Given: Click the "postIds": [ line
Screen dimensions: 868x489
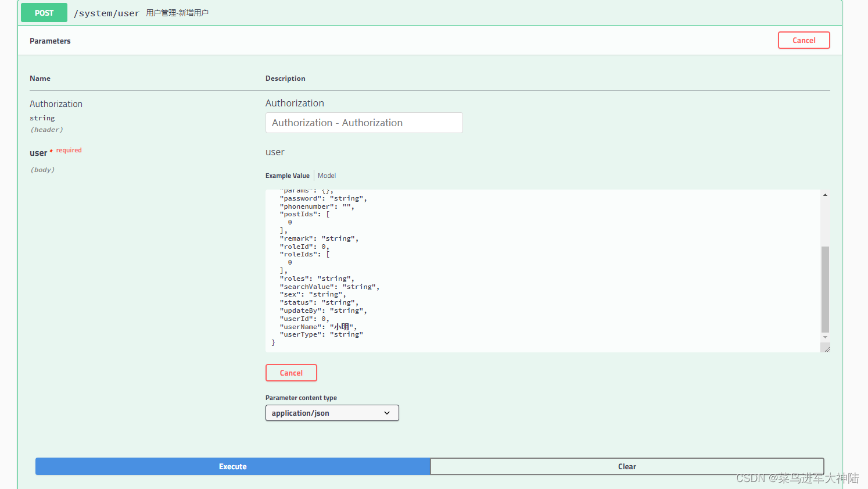Looking at the screenshot, I should tap(304, 214).
